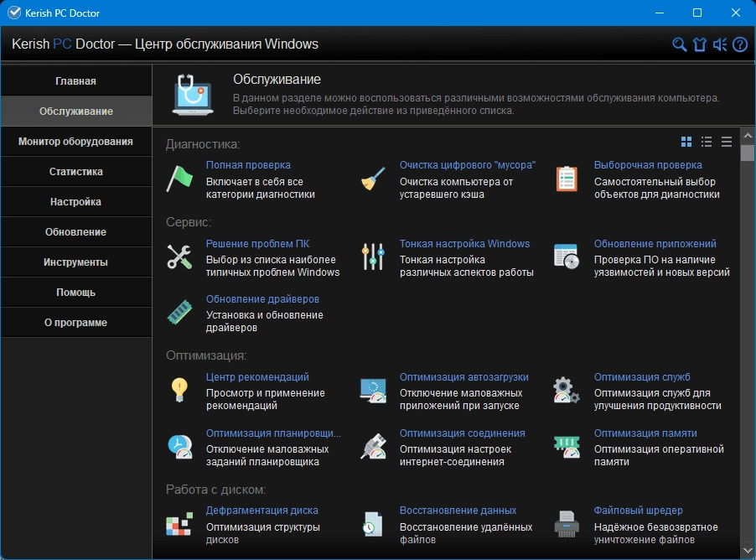This screenshot has height=560, width=756.
Task: Open the Полная проверка link
Action: coord(248,165)
